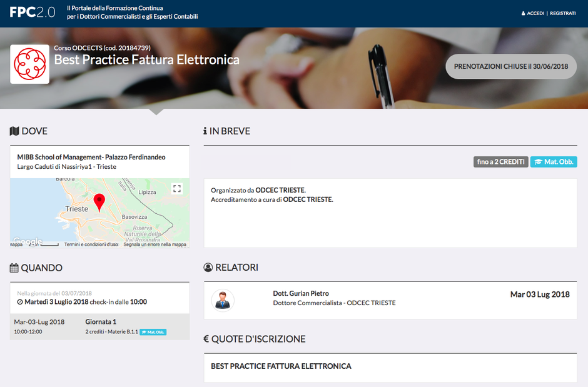Click the Basovizza label on the map
The image size is (588, 387).
[134, 217]
